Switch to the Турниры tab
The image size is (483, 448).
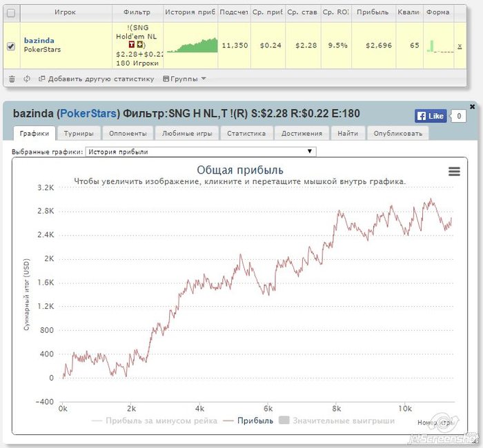click(x=79, y=133)
